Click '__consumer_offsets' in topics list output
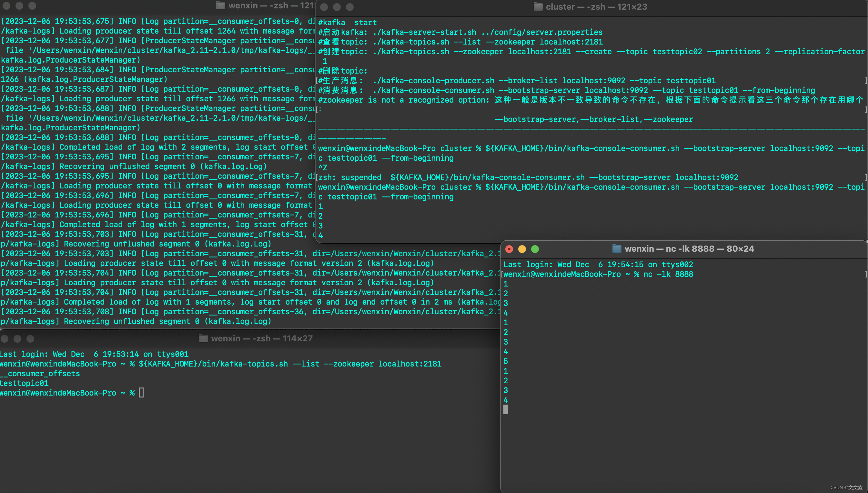Image resolution: width=868 pixels, height=493 pixels. (40, 374)
